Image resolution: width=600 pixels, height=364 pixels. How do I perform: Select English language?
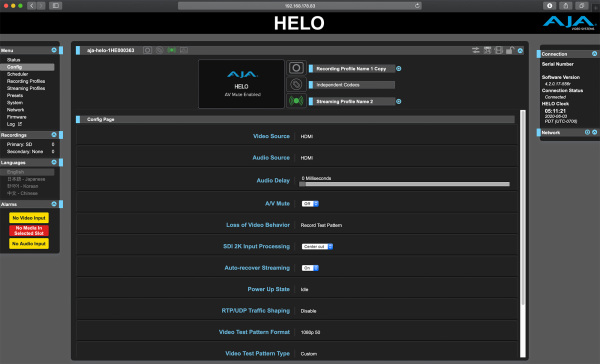tap(27, 172)
